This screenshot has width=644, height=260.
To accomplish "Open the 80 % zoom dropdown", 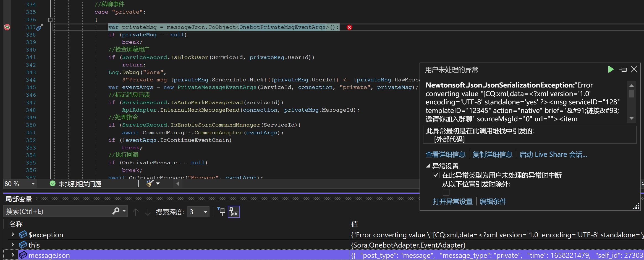I will click(x=33, y=184).
